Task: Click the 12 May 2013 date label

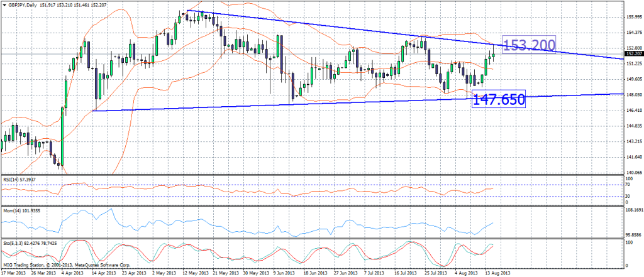Action: click(192, 273)
